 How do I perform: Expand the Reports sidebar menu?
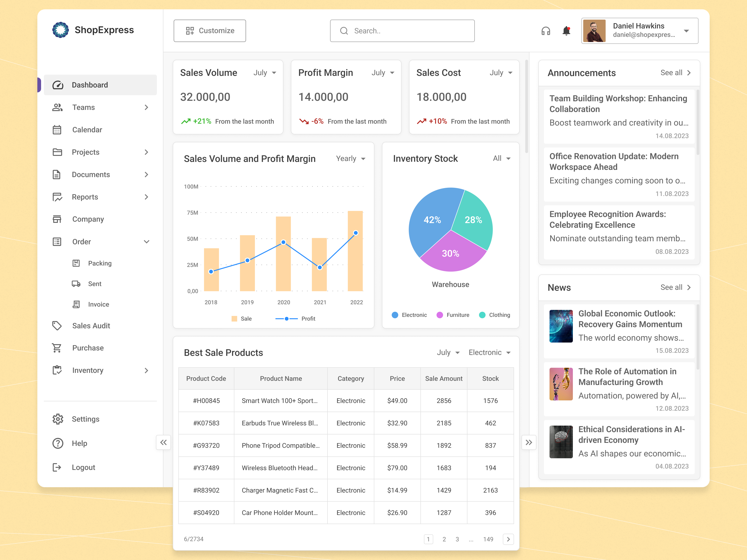147,197
